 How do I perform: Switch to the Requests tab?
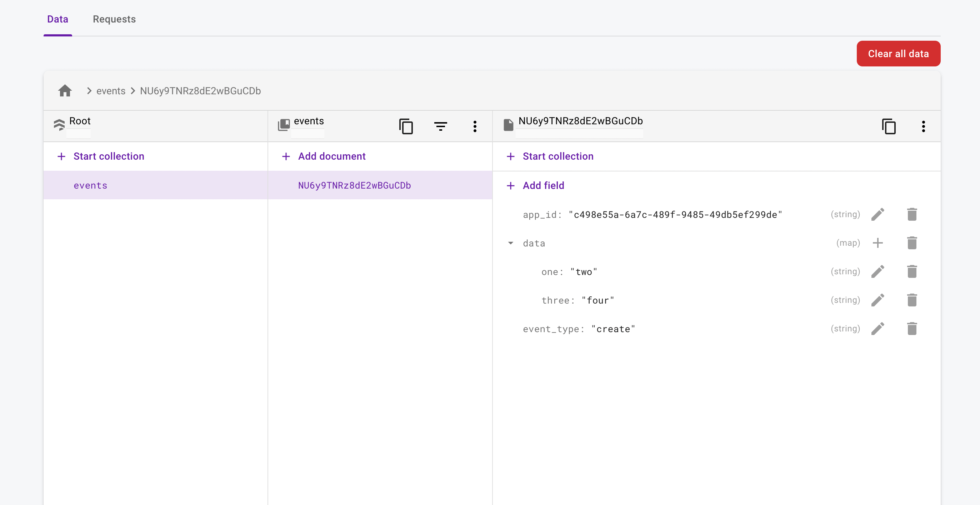[x=114, y=19]
